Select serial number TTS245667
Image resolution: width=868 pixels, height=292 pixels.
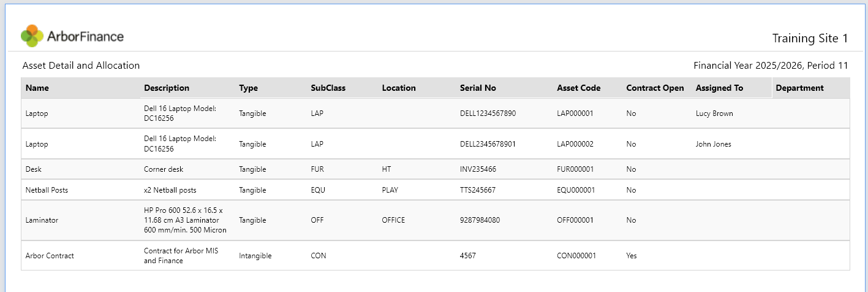pyautogui.click(x=478, y=190)
